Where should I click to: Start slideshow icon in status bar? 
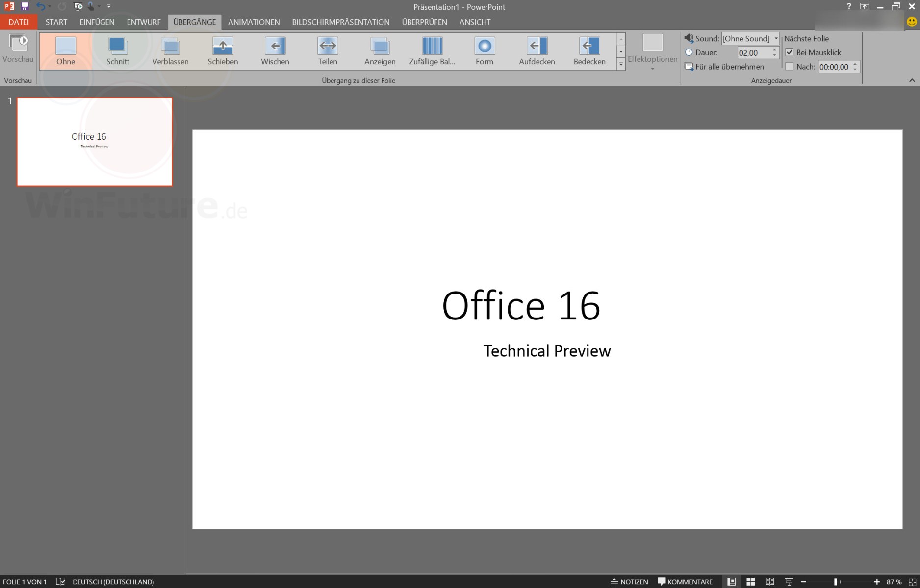789,582
